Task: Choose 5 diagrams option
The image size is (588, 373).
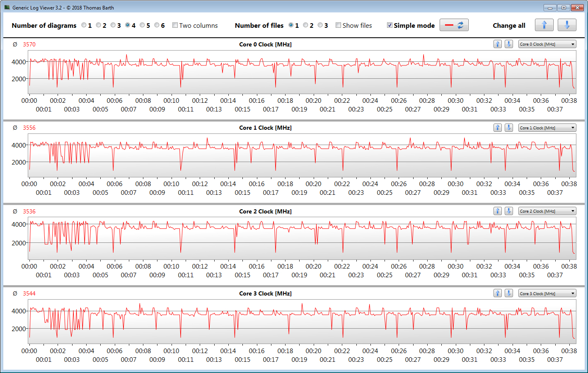Action: (x=142, y=25)
